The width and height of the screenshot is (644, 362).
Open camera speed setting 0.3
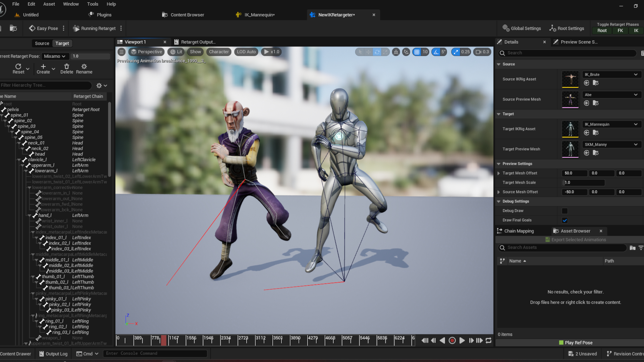click(482, 52)
